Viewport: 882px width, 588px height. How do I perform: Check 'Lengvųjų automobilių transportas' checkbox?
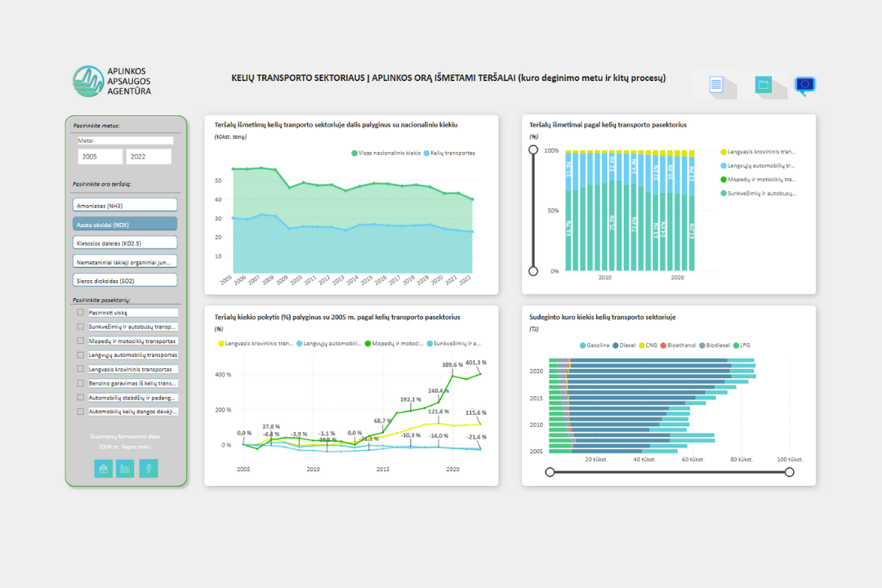[x=80, y=355]
